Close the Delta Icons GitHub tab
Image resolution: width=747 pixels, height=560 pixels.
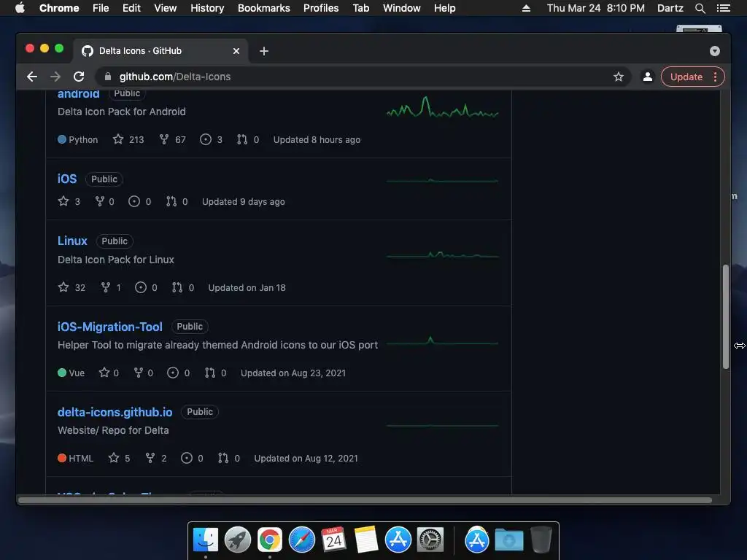click(x=236, y=51)
